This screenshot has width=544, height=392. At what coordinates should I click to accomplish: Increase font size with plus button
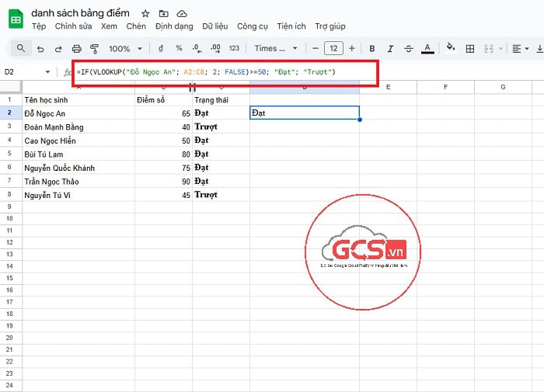[x=352, y=48]
